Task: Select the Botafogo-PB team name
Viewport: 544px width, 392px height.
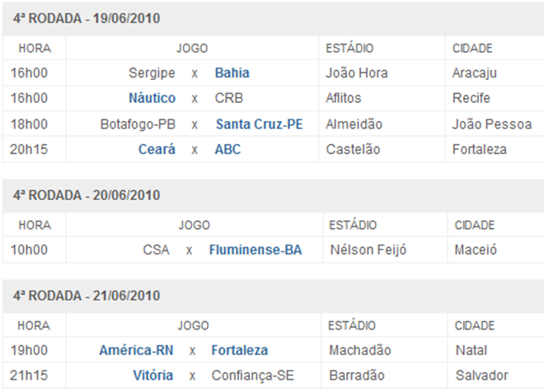Action: pyautogui.click(x=138, y=124)
